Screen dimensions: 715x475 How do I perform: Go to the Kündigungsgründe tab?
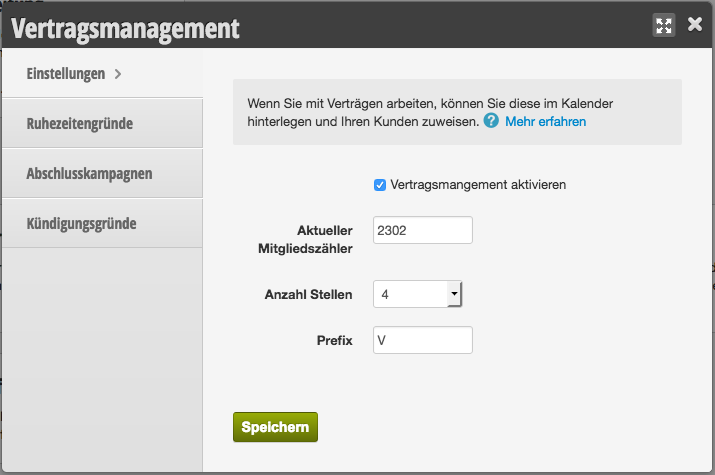[103, 224]
